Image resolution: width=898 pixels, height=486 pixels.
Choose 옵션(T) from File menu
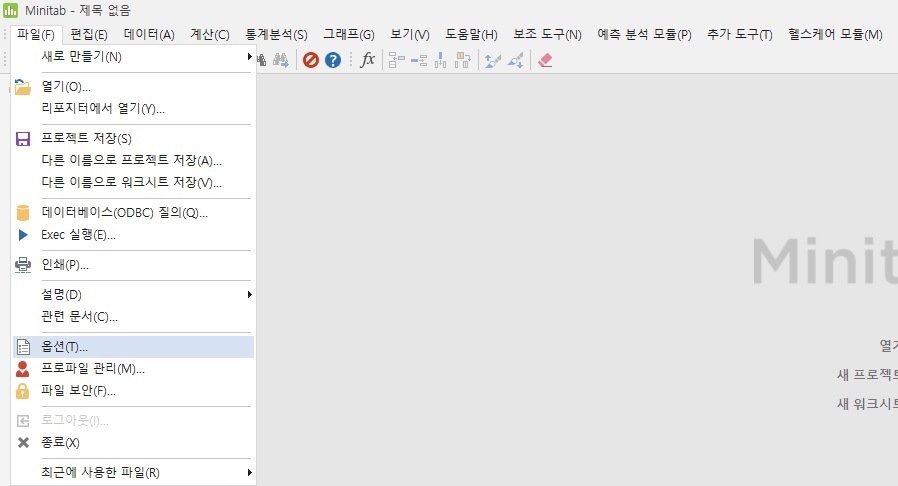[x=133, y=347]
